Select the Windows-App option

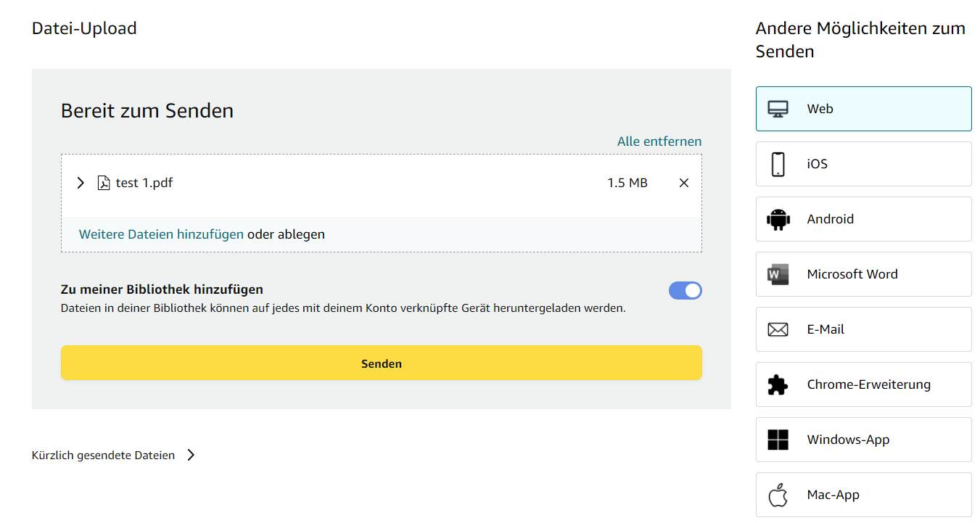863,440
